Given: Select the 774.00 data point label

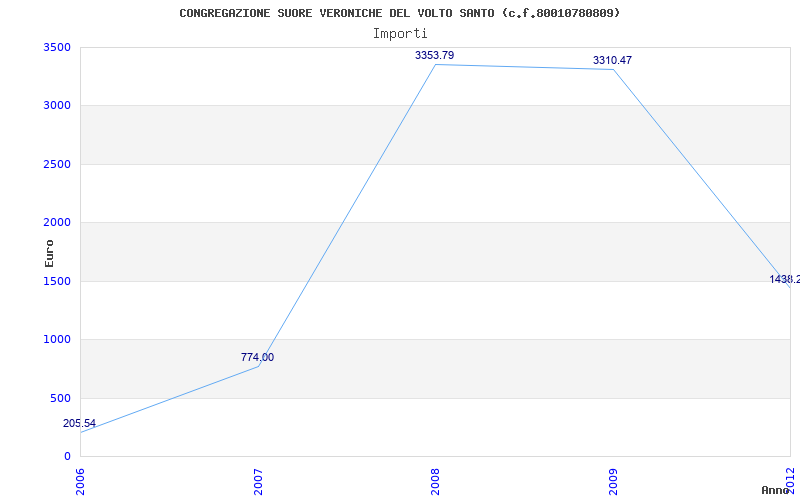Looking at the screenshot, I should [x=257, y=357].
